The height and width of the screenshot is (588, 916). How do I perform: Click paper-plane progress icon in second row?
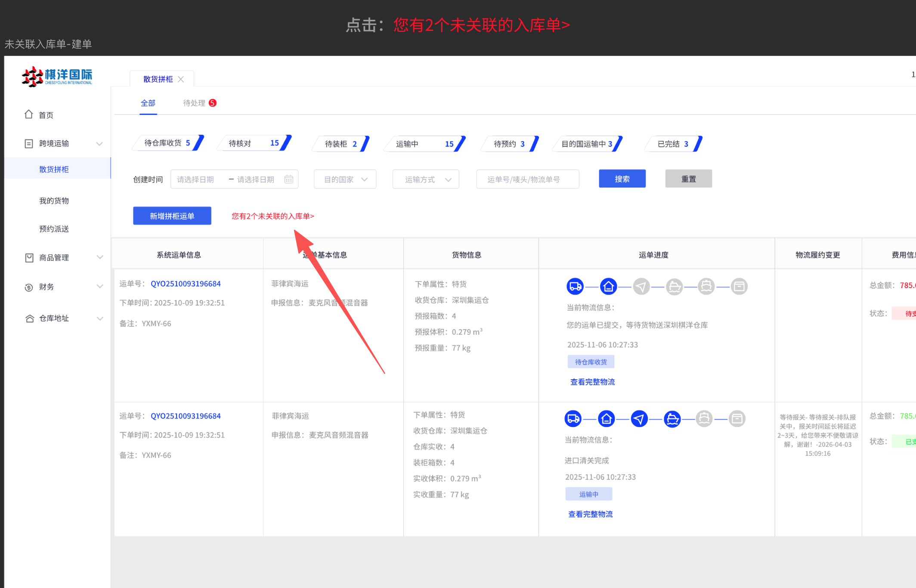point(639,418)
